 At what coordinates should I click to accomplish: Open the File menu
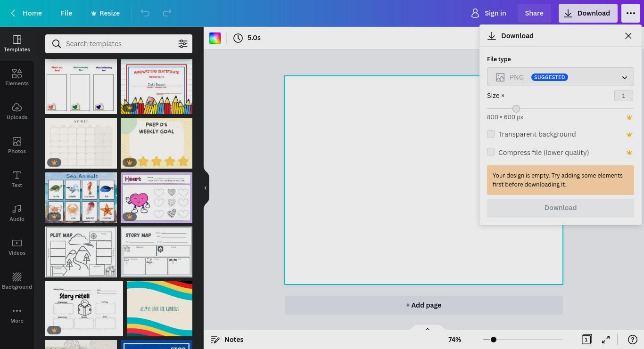click(66, 13)
